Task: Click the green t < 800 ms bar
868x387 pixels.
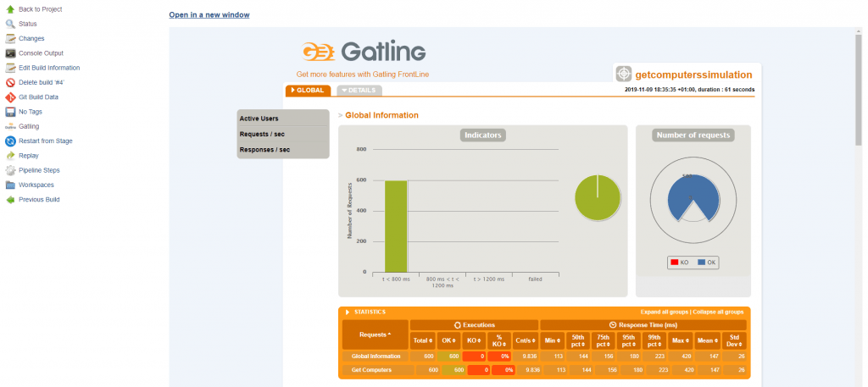Action: click(x=397, y=226)
